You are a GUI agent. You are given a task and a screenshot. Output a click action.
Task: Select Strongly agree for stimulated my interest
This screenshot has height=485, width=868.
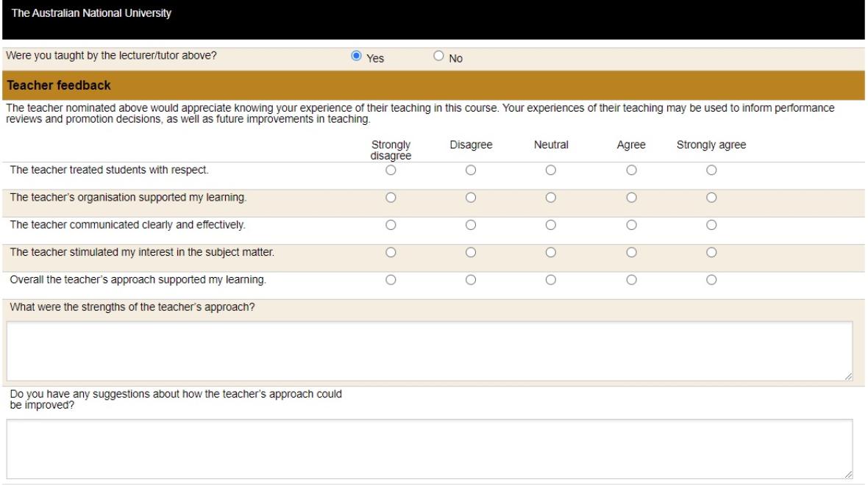coord(711,252)
